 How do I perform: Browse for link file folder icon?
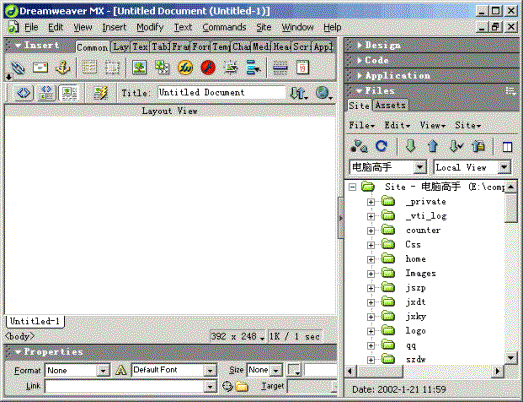click(242, 386)
